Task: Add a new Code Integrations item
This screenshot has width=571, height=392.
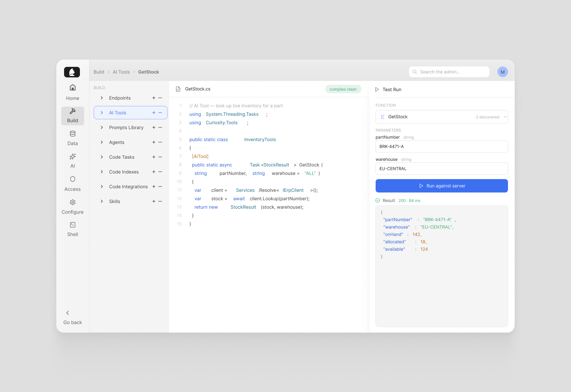Action: [x=154, y=186]
